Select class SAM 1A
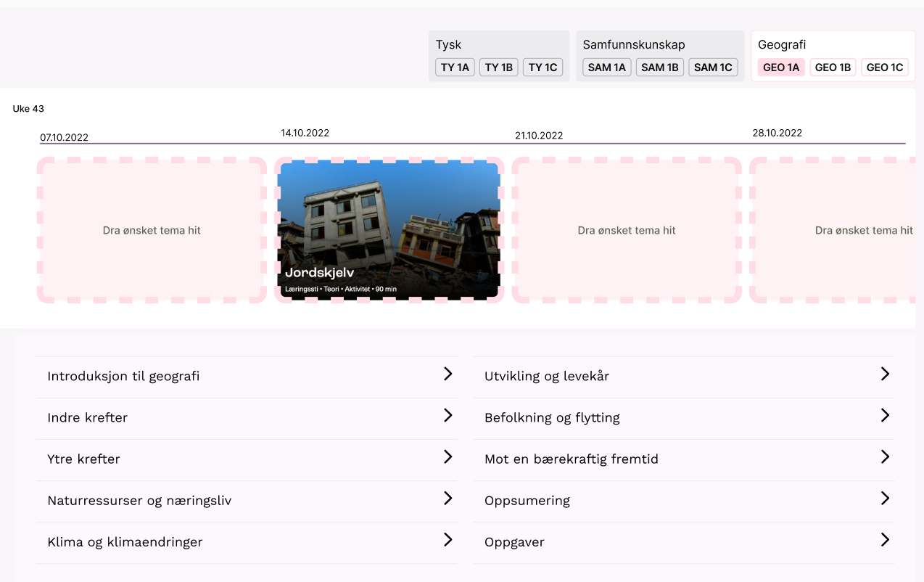Viewport: 924px width, 582px height. tap(607, 67)
